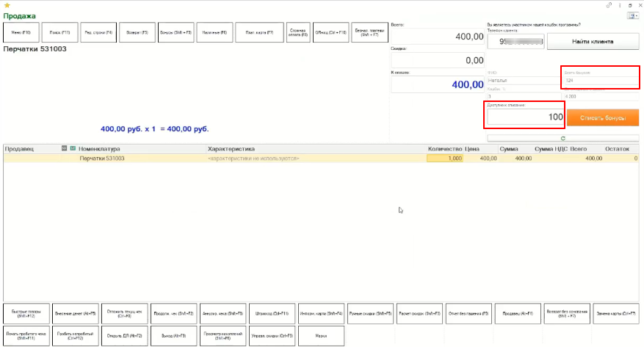Click Печать пробитого чека button
This screenshot has height=347, width=644.
[26, 336]
